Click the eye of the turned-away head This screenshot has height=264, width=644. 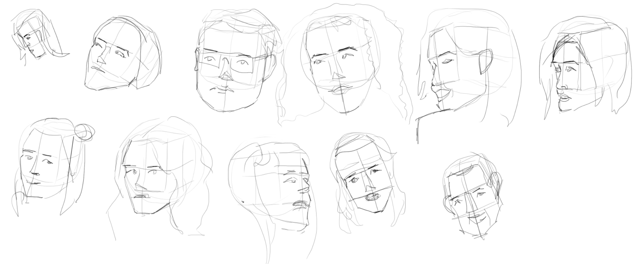pyautogui.click(x=291, y=181)
